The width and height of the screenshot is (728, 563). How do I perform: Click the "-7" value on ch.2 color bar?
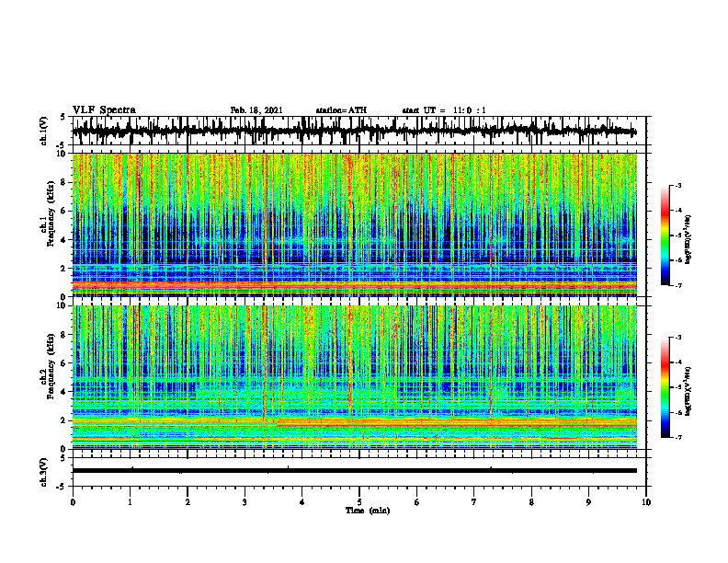coord(677,437)
